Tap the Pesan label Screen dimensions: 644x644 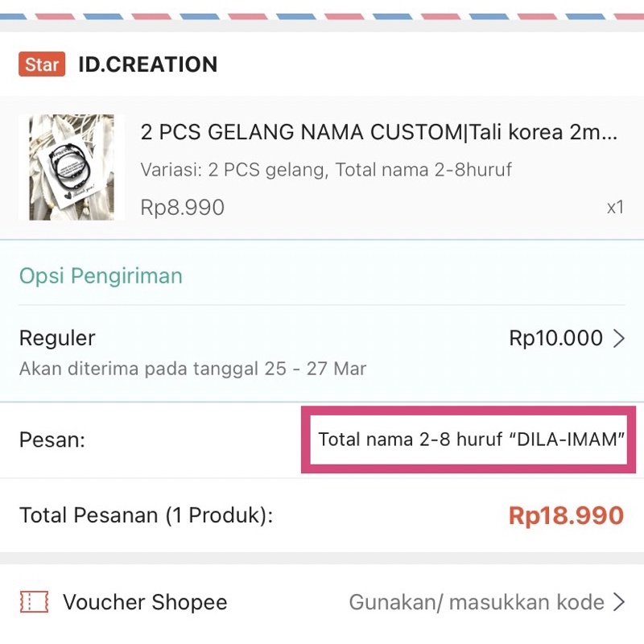point(52,440)
